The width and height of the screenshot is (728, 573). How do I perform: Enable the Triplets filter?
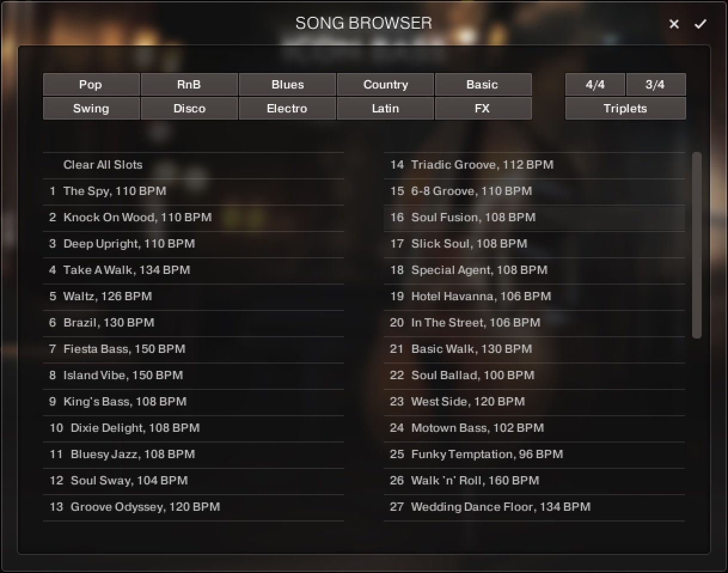625,108
